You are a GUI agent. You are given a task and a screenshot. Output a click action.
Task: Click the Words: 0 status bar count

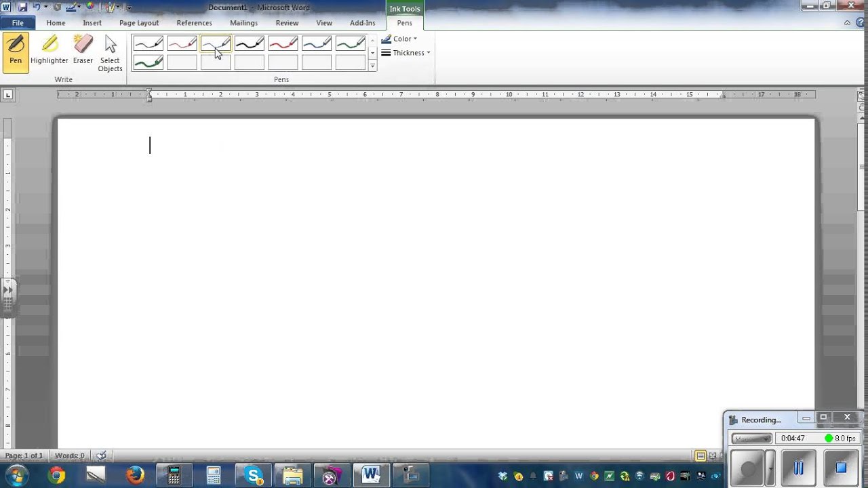(x=70, y=455)
